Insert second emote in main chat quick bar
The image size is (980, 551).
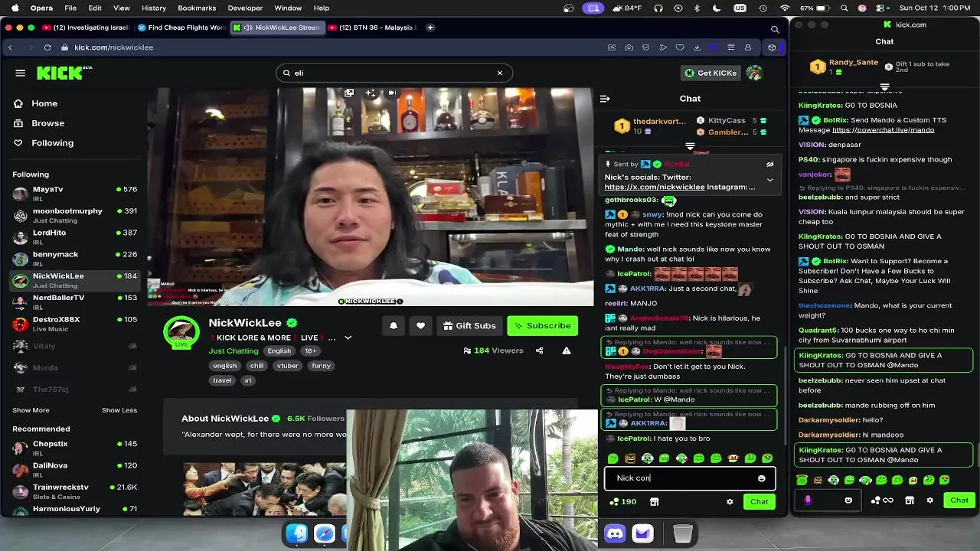[630, 458]
